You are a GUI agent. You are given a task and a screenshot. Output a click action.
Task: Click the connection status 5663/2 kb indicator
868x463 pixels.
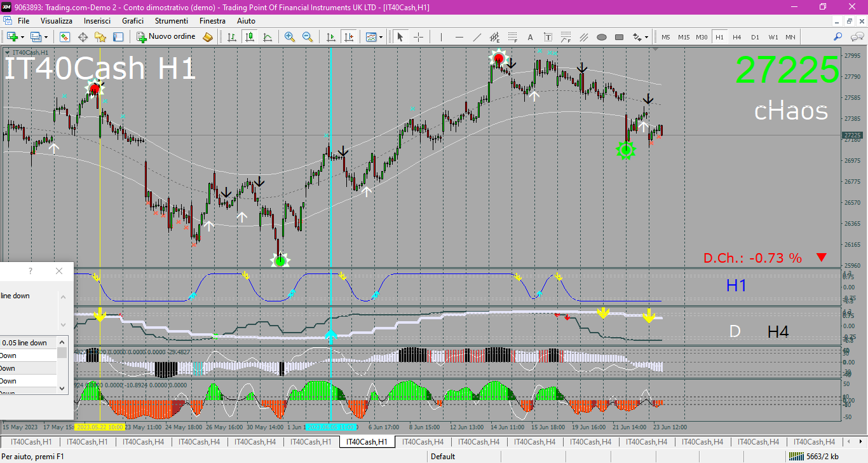(x=813, y=456)
